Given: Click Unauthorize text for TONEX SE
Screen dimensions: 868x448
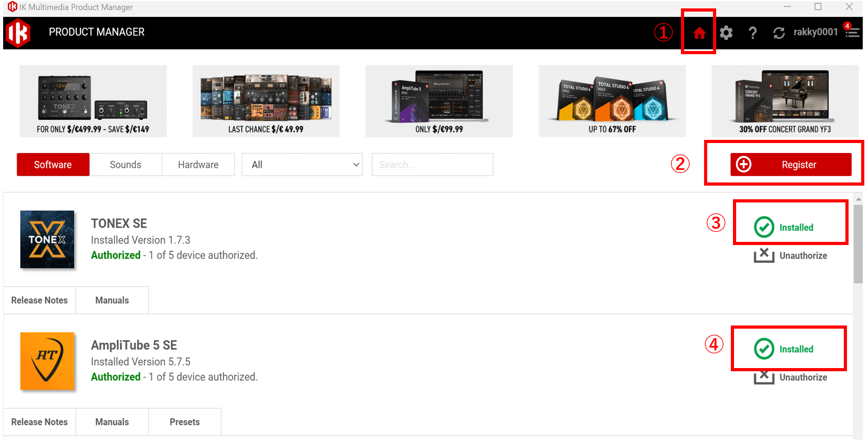Looking at the screenshot, I should tap(803, 256).
